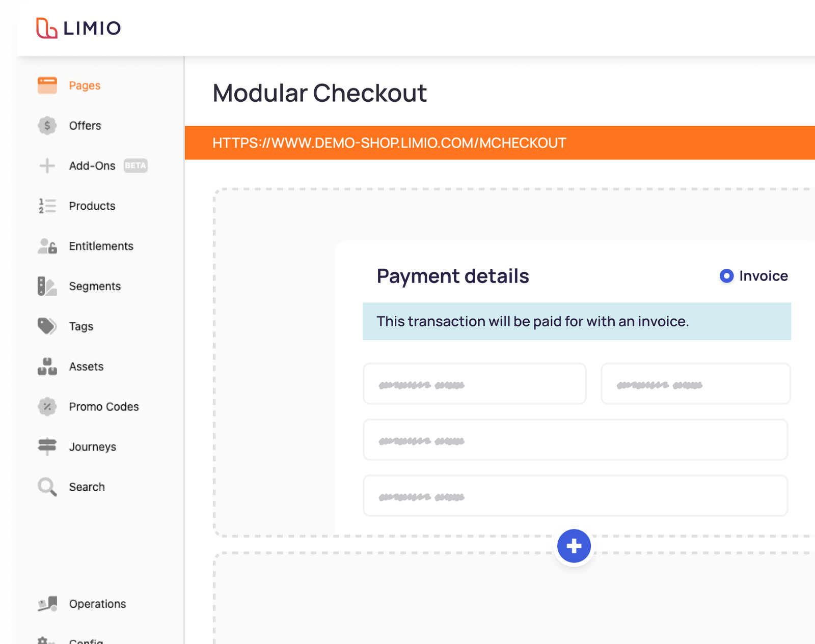Open Promo Codes via the percent icon
Screen dimensions: 815x644
click(47, 407)
